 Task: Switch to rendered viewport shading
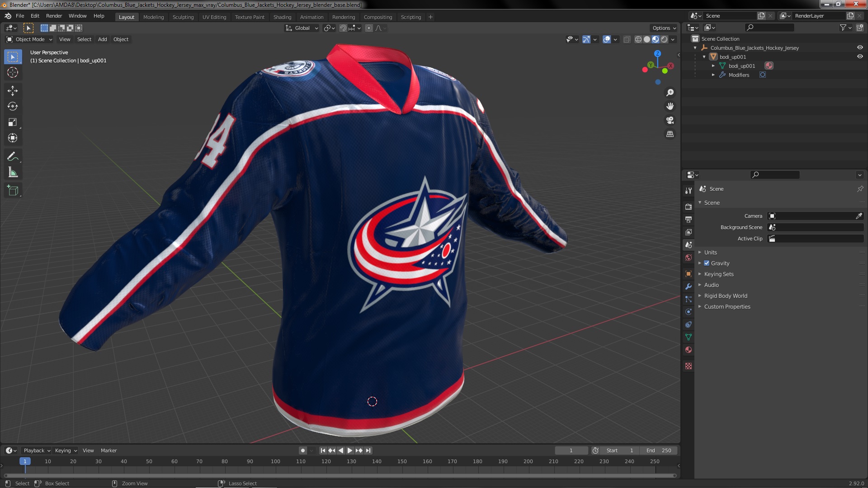pyautogui.click(x=664, y=39)
